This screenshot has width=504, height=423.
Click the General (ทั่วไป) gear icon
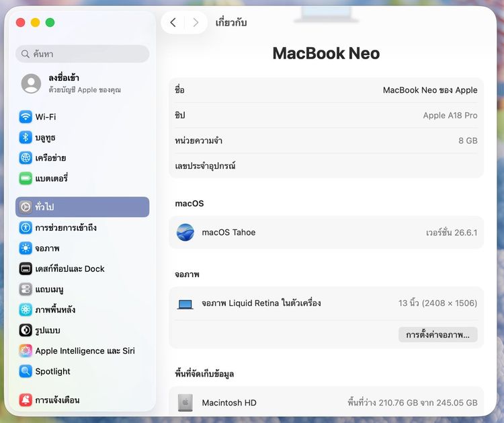(x=26, y=207)
